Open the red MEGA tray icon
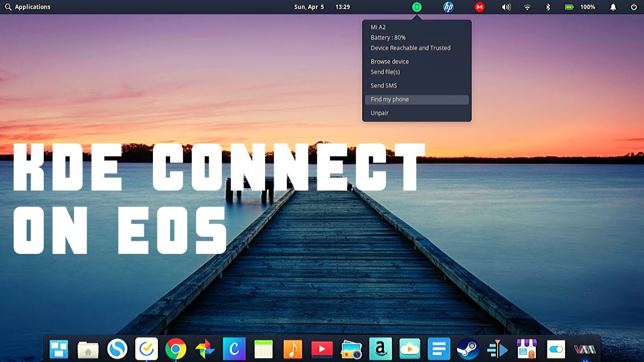This screenshot has height=362, width=644. 479,7
